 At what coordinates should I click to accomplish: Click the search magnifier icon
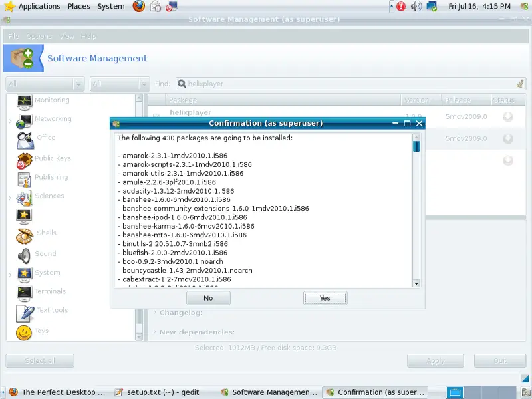click(182, 84)
